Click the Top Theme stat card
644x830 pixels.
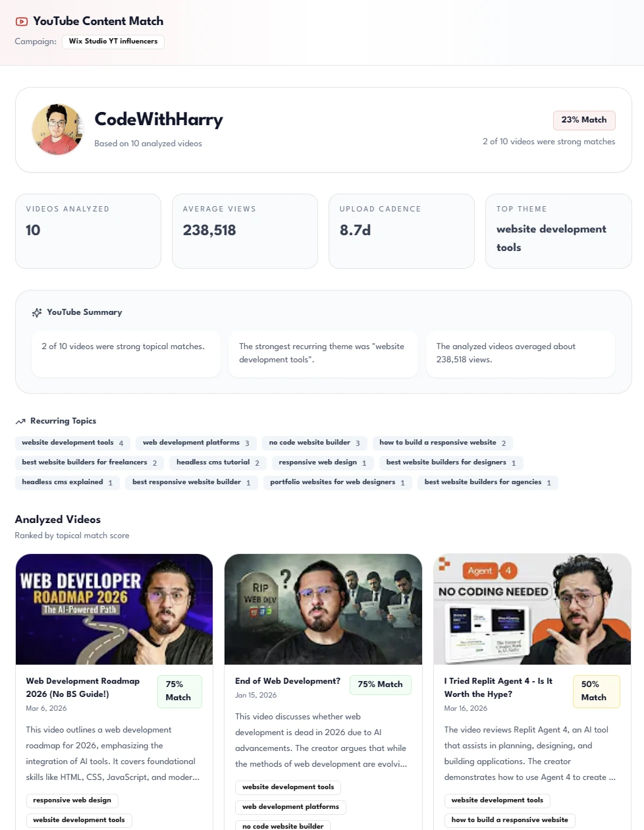coord(558,231)
